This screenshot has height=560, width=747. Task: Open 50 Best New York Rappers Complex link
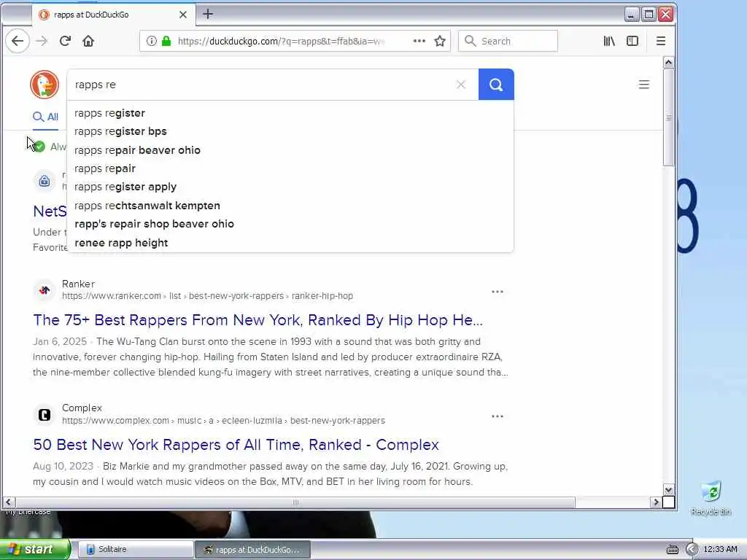tap(236, 445)
